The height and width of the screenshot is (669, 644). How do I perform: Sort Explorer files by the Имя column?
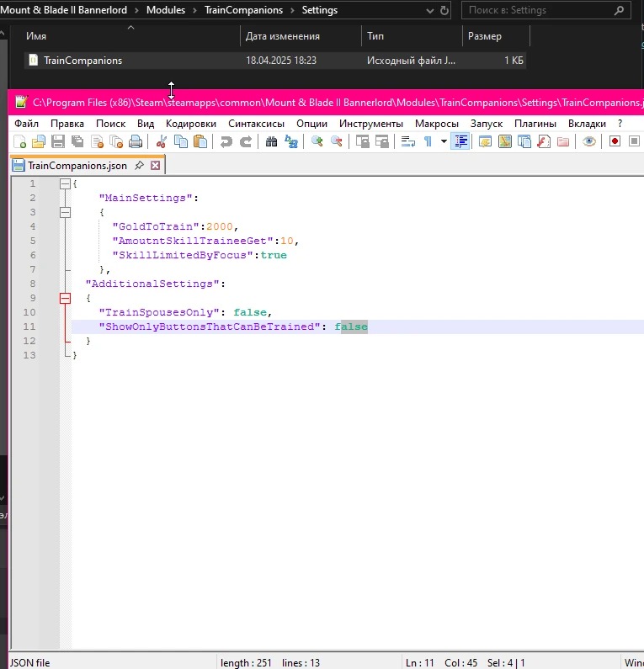point(36,36)
